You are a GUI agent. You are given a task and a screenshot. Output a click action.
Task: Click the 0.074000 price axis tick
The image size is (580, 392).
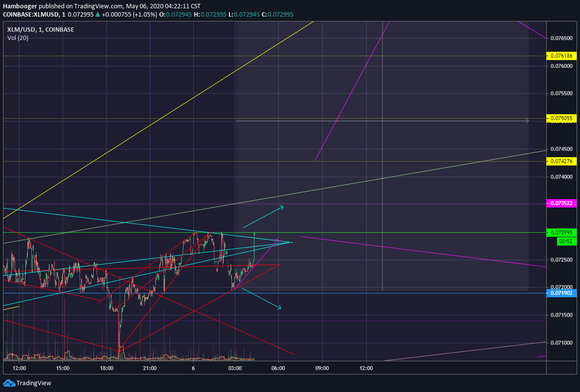click(x=561, y=177)
